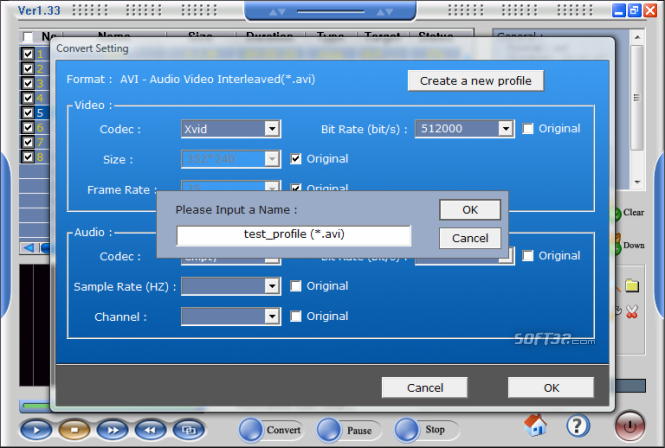
Task: Uncheck file row 2 checkbox
Action: coord(28,68)
